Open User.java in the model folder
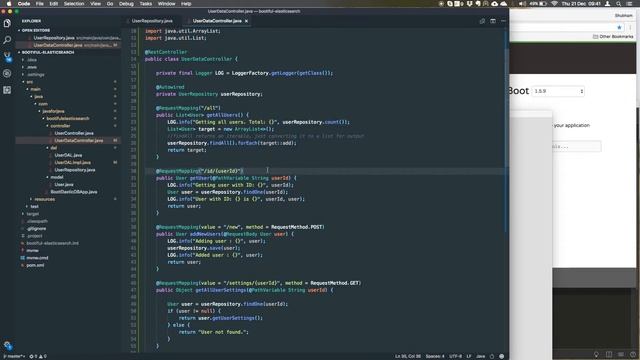Image resolution: width=640 pixels, height=360 pixels. 64,184
